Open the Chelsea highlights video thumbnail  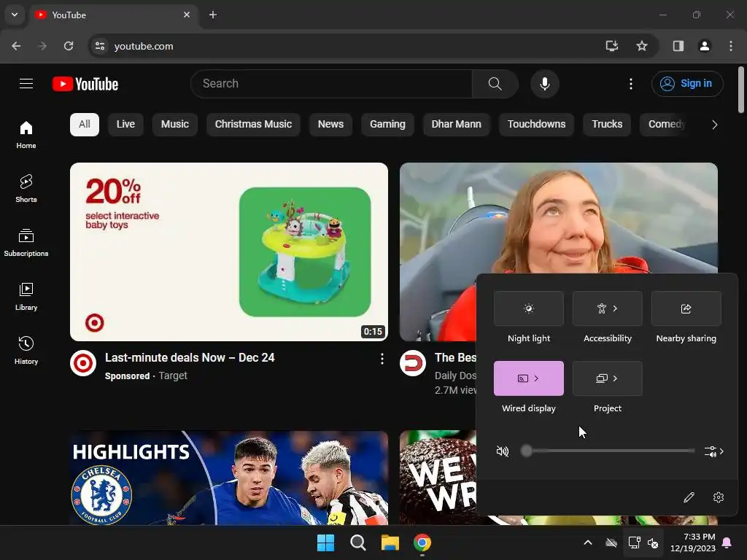(x=228, y=478)
